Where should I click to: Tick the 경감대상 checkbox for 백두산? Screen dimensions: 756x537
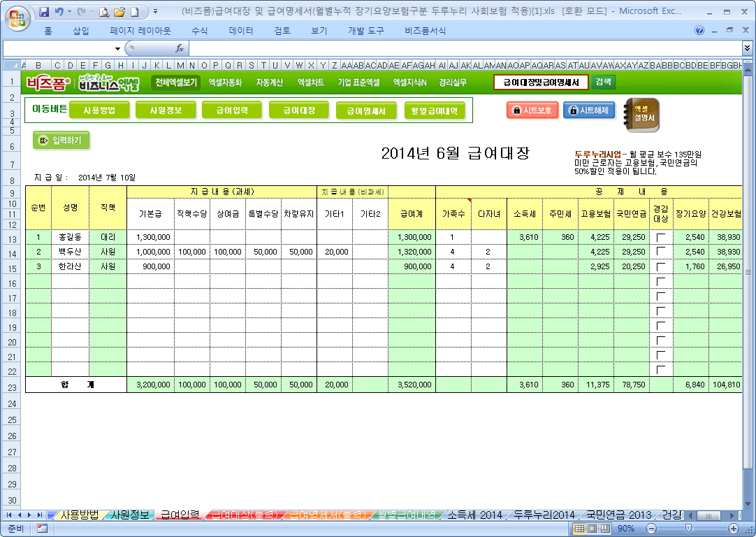660,252
